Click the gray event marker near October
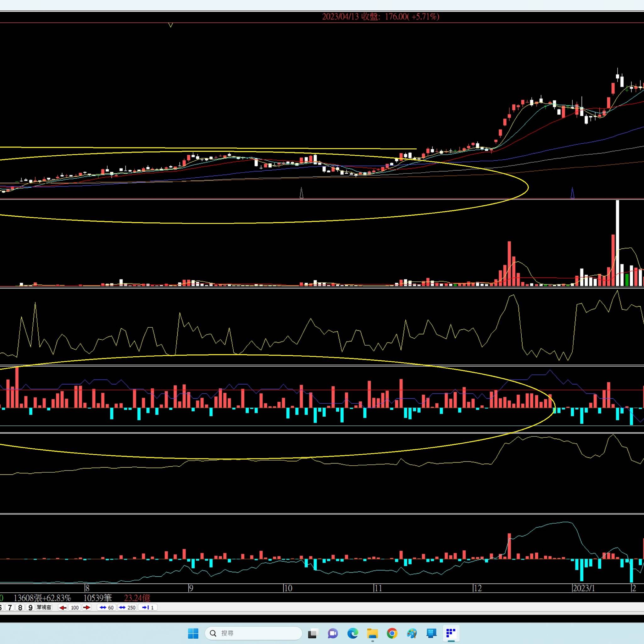The height and width of the screenshot is (644, 644). click(301, 193)
